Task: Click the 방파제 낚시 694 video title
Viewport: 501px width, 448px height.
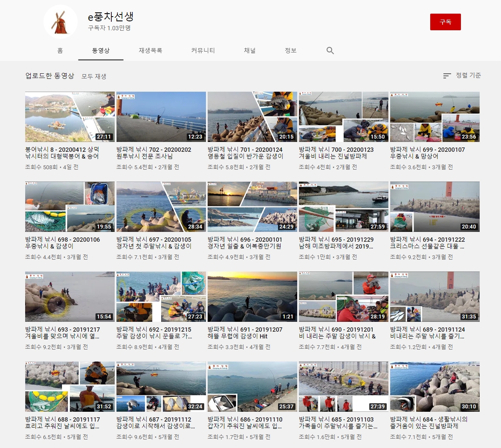Action: [427, 243]
